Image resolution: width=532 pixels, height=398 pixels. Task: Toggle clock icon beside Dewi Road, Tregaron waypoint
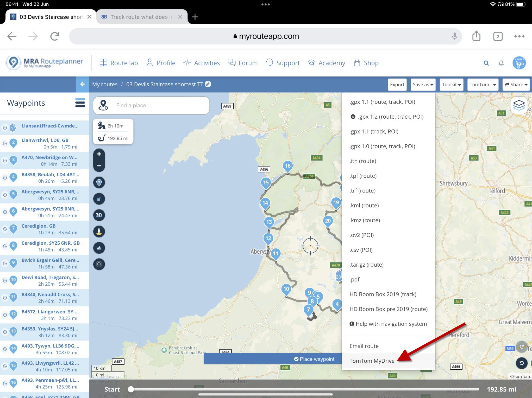(x=5, y=281)
